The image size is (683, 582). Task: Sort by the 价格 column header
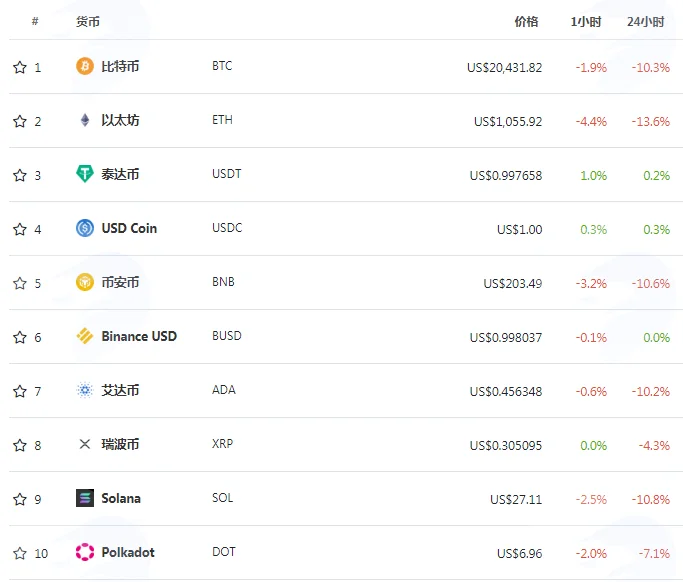[526, 21]
